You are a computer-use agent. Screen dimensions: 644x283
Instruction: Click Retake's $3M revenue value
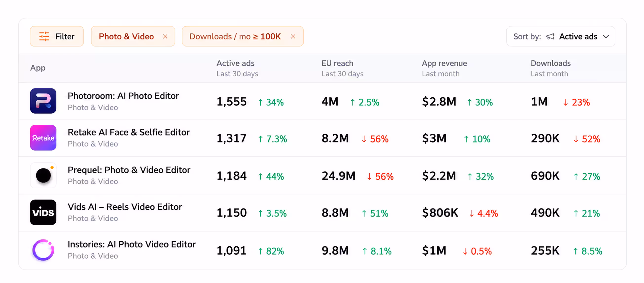tap(434, 138)
